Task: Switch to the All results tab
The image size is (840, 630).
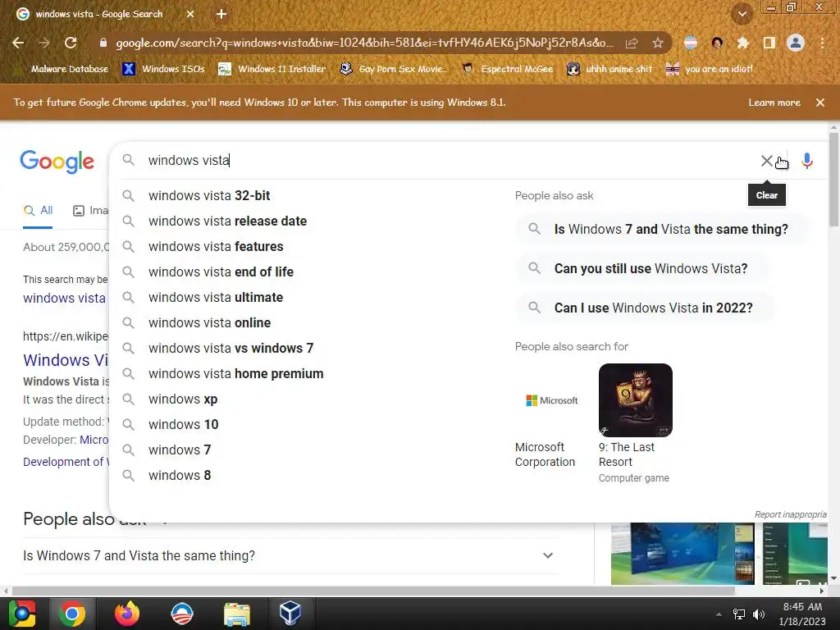Action: [38, 211]
